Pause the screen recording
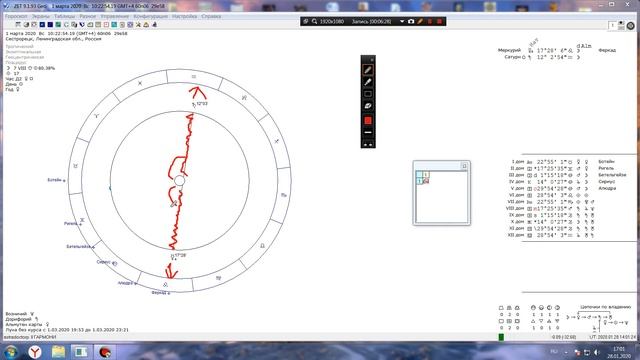This screenshot has height=360, width=640. pos(430,21)
